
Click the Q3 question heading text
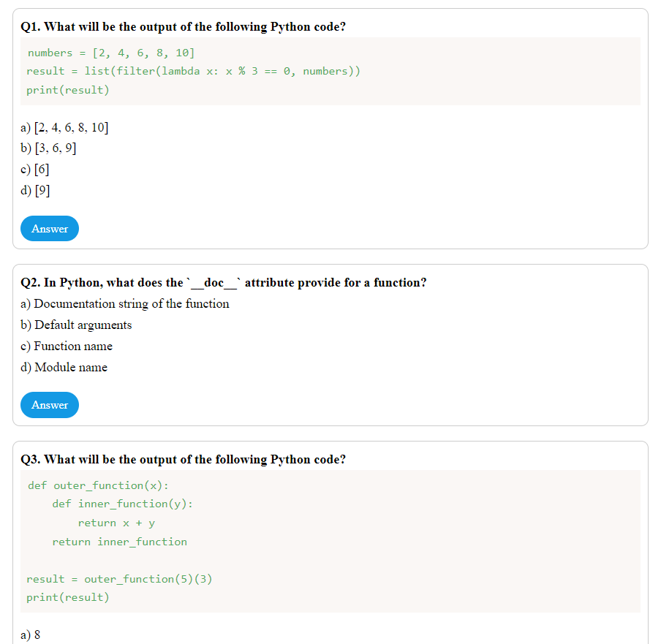183,459
